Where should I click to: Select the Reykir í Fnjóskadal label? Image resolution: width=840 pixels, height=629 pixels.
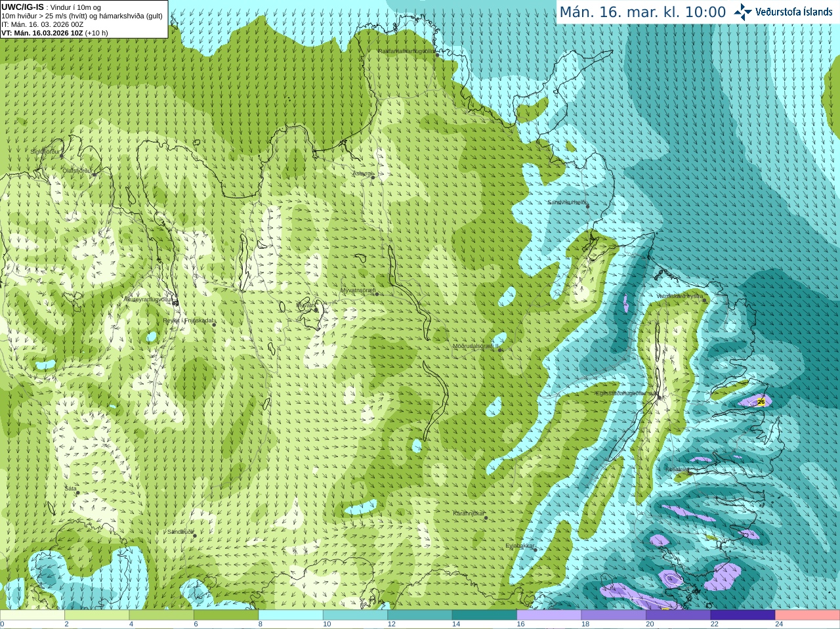click(x=188, y=320)
